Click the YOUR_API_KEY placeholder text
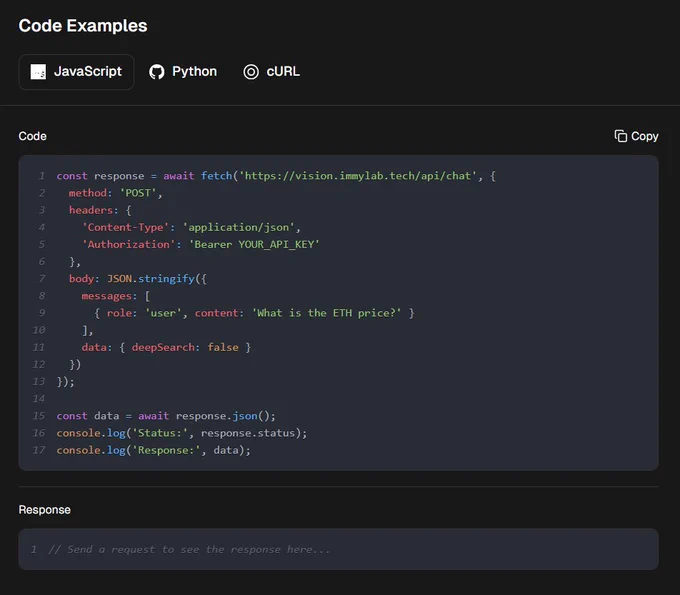 (x=276, y=245)
